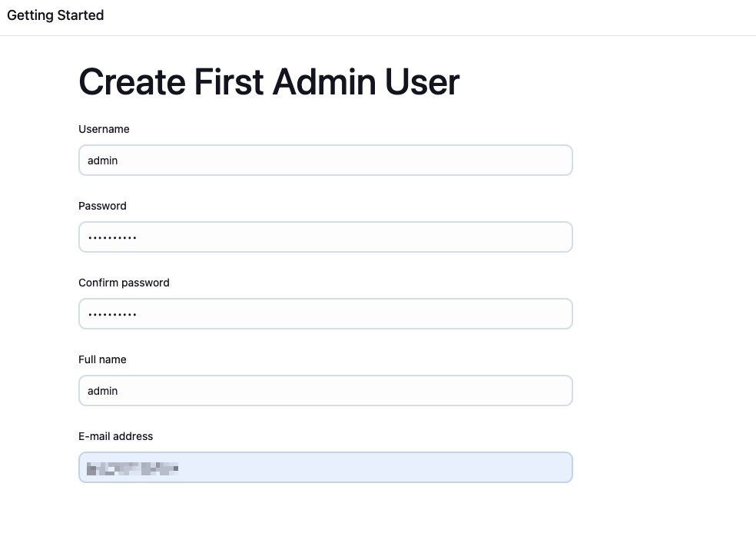This screenshot has height=556, width=756.
Task: Click the Username field label
Action: click(x=104, y=129)
